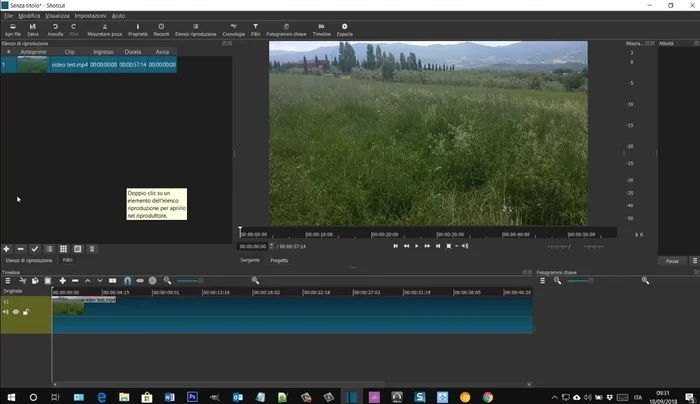Open the Fotogrammi chiave toolbar icon

[x=286, y=30]
